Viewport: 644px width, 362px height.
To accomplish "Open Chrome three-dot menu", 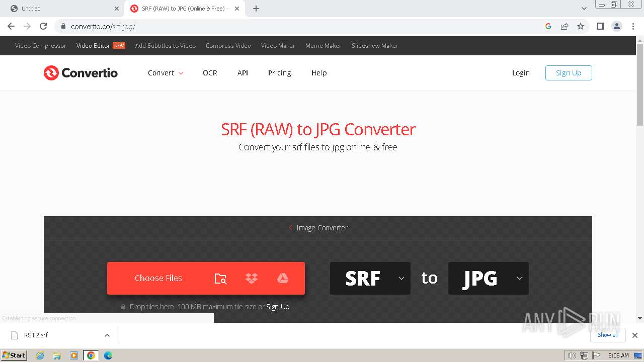I will click(x=633, y=26).
